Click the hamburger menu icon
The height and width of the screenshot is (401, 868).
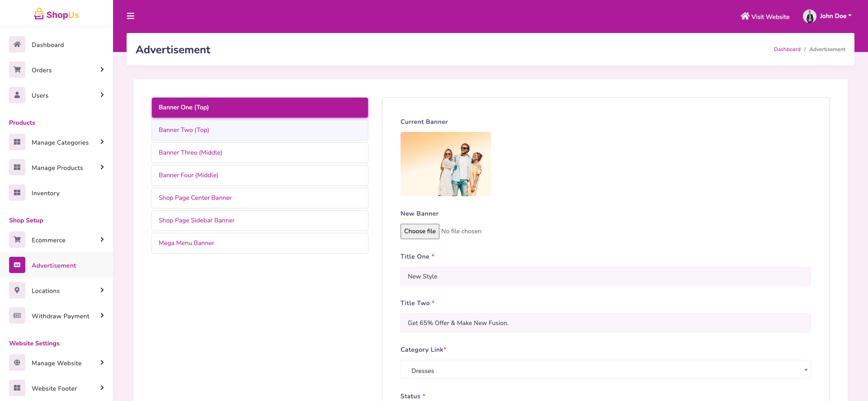tap(131, 16)
